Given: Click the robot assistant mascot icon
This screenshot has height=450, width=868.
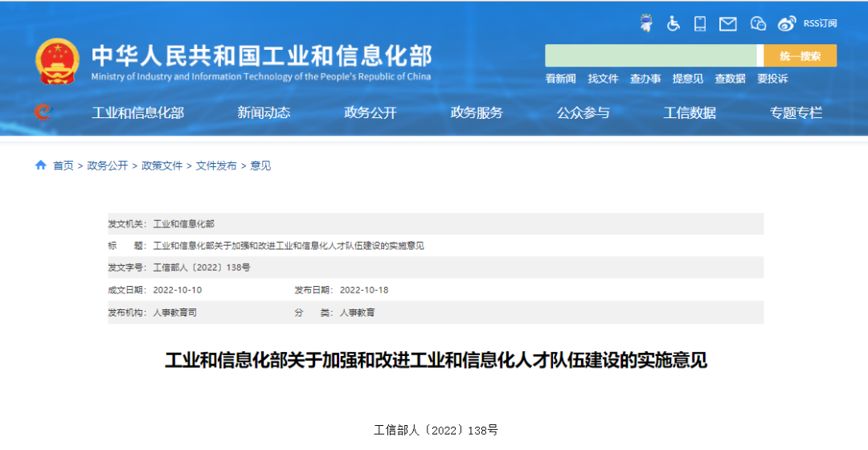Looking at the screenshot, I should (x=645, y=23).
